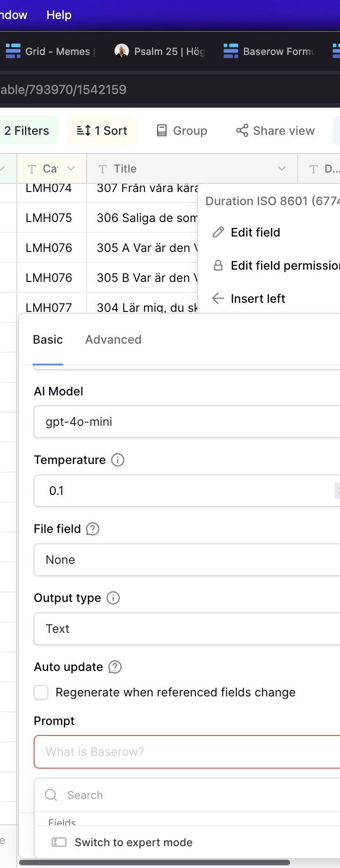Click the Temperature input field
Viewport: 340px width, 868px height.
182,491
